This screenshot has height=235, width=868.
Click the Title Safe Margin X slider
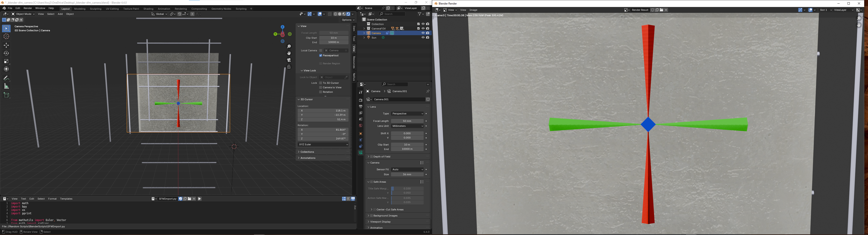(x=407, y=189)
